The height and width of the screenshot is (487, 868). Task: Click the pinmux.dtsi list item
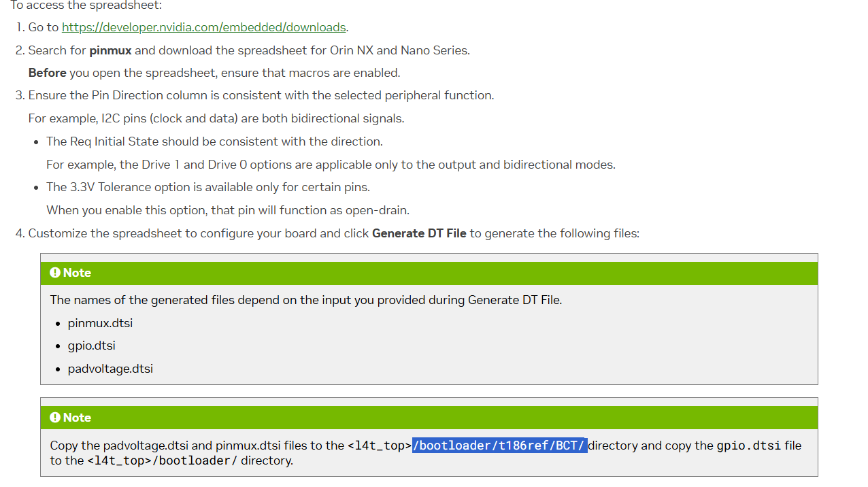tap(100, 323)
